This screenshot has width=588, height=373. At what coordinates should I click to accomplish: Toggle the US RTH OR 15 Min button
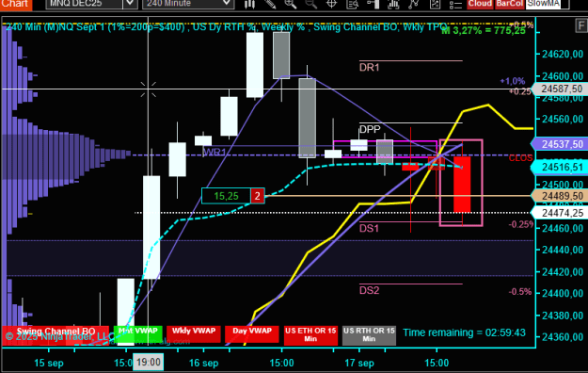coord(369,334)
